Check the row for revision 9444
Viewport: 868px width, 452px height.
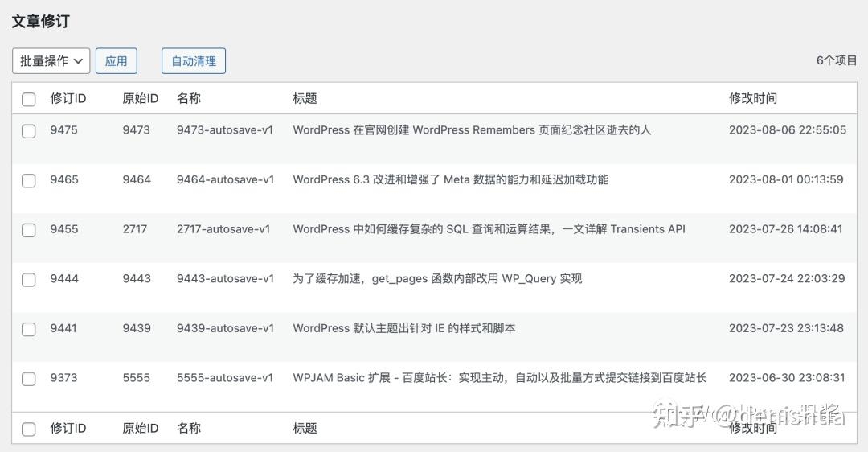29,280
